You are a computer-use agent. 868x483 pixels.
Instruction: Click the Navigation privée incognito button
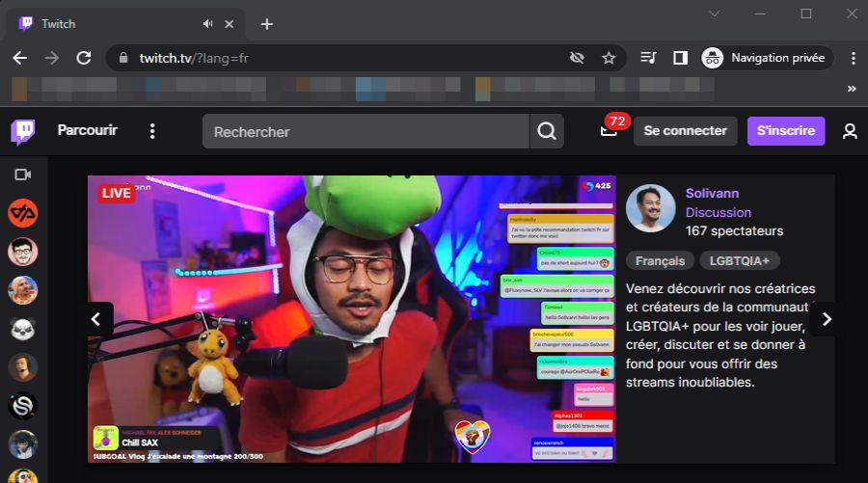[x=767, y=58]
